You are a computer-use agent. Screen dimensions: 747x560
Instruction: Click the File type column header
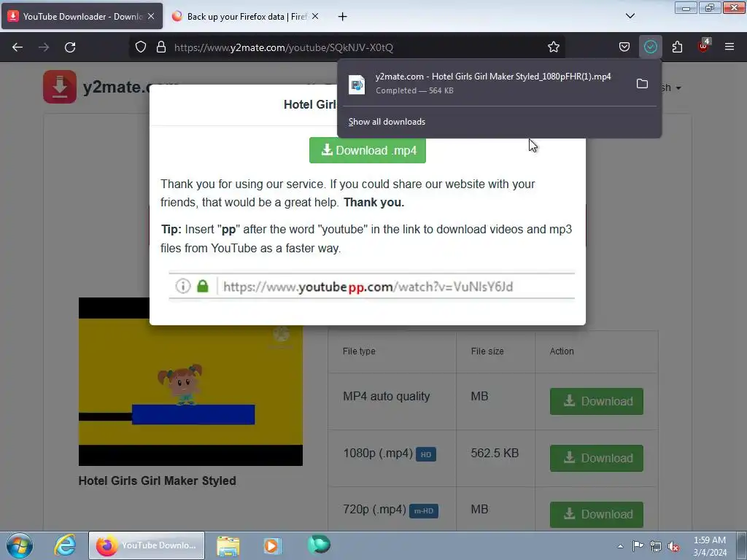(x=359, y=351)
